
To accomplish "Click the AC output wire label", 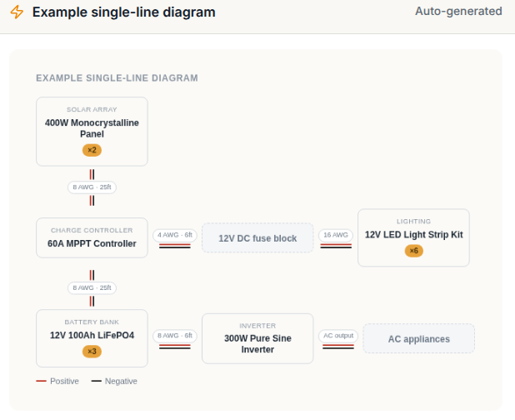I will 338,336.
